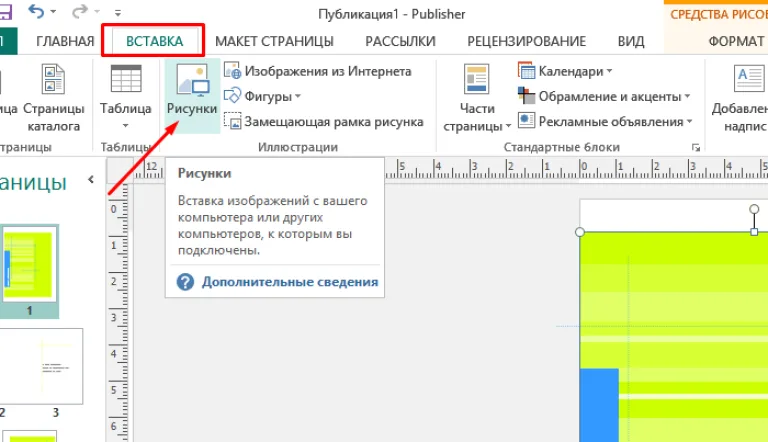Open the ВСТАВКА ribbon tab

[154, 41]
